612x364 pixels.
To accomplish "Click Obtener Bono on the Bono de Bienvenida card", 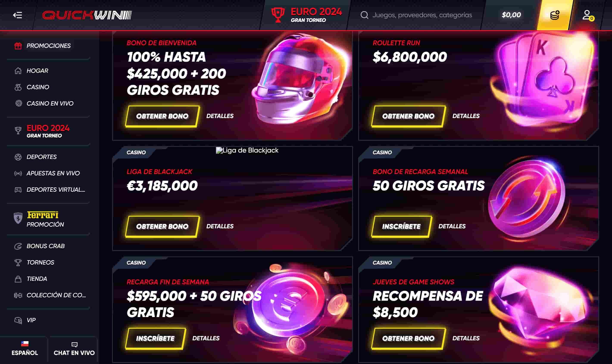I will (x=162, y=116).
